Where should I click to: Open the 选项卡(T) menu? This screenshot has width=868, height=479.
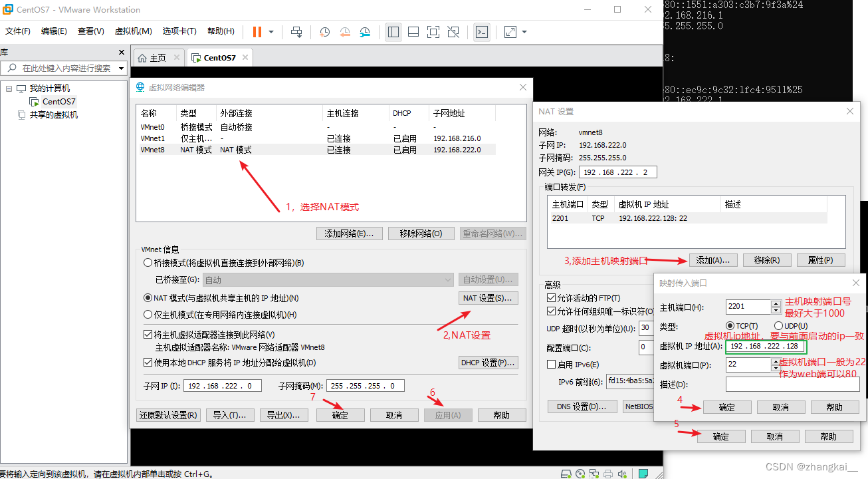(x=179, y=31)
